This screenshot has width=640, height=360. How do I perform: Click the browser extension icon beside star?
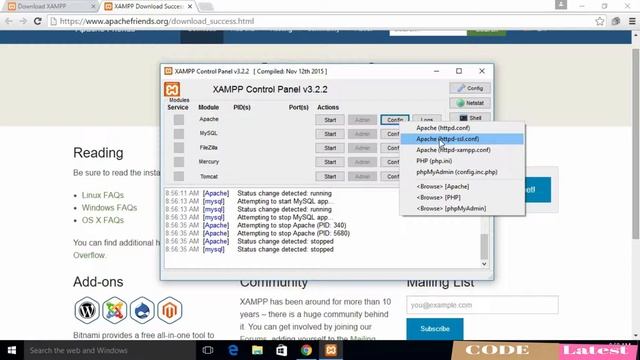click(616, 21)
